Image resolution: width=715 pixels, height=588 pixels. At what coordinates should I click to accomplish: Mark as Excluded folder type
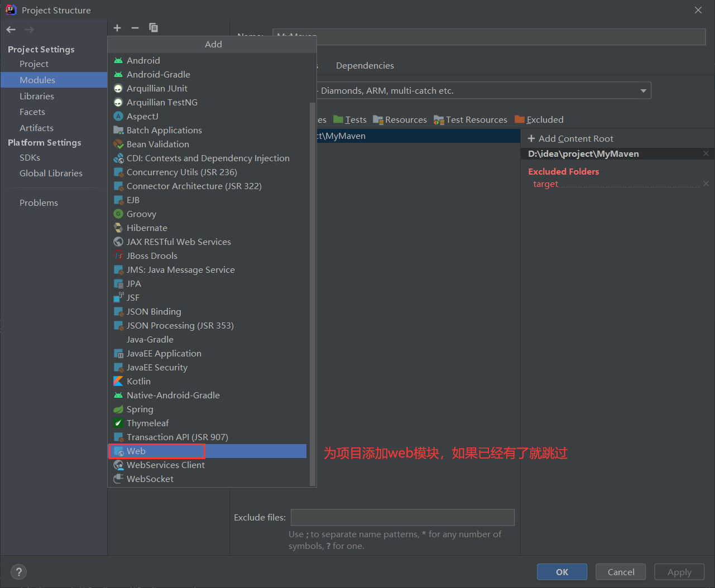coord(539,119)
